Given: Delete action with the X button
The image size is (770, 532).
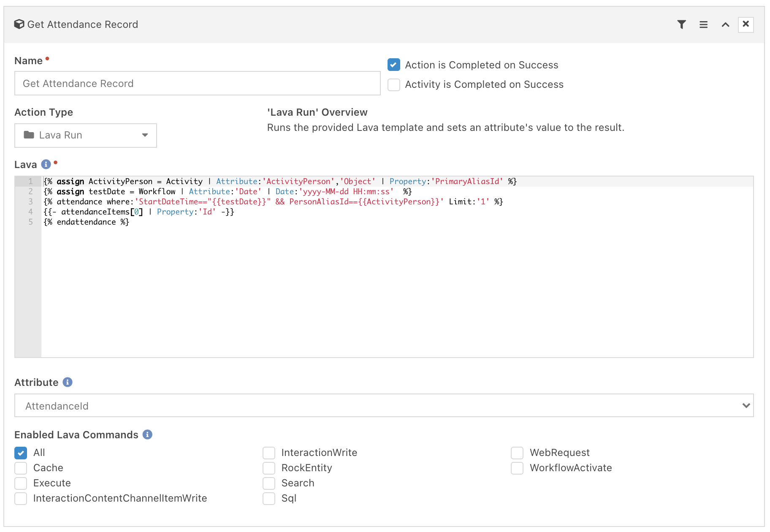Looking at the screenshot, I should pyautogui.click(x=746, y=24).
